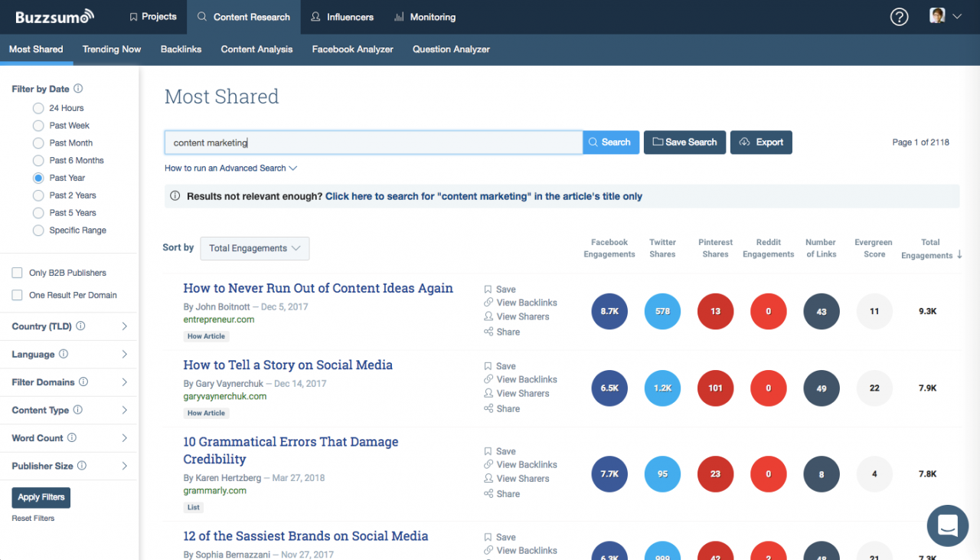The height and width of the screenshot is (560, 980).
Task: Open the chat support bubble
Action: (948, 526)
